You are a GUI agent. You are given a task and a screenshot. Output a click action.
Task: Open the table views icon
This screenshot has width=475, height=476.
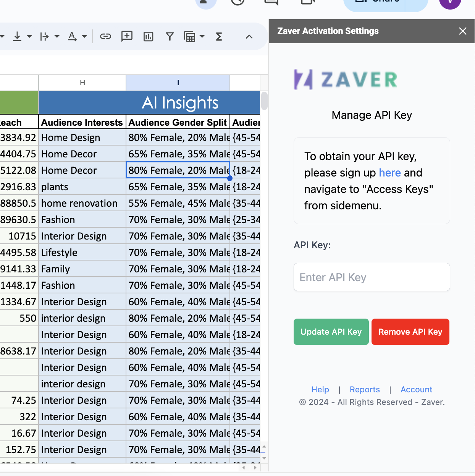point(190,37)
